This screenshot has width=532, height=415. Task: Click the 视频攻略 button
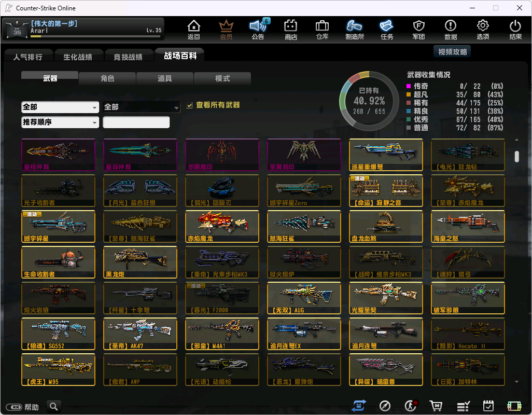click(452, 51)
